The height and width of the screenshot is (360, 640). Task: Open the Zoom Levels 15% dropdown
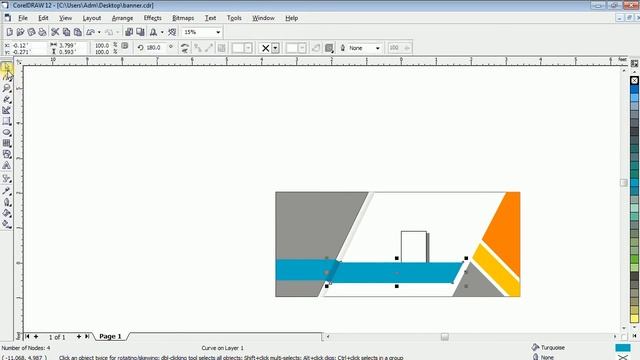pos(218,32)
